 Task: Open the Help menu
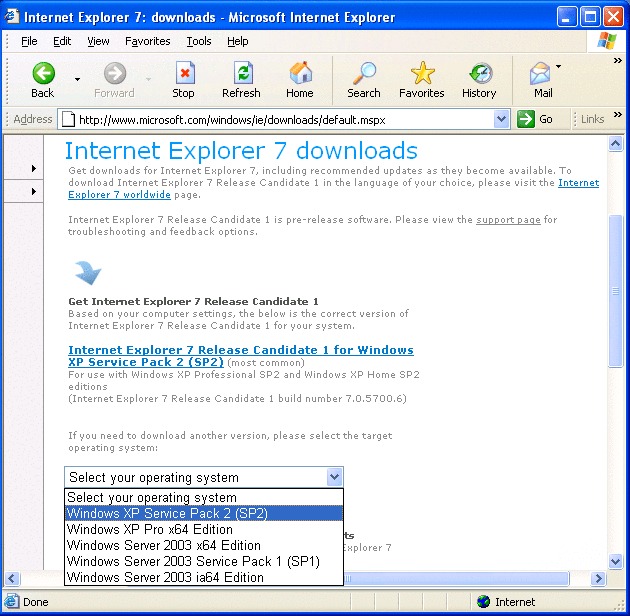(x=237, y=41)
